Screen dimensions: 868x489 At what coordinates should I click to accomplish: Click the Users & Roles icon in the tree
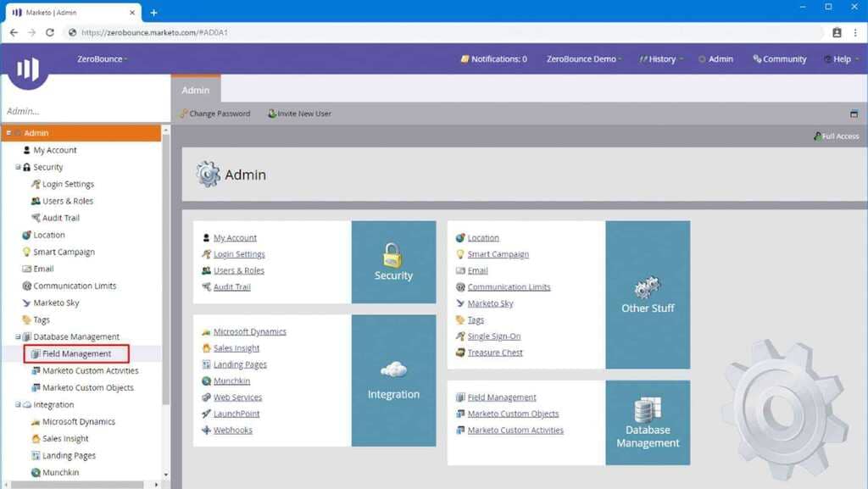pos(36,201)
